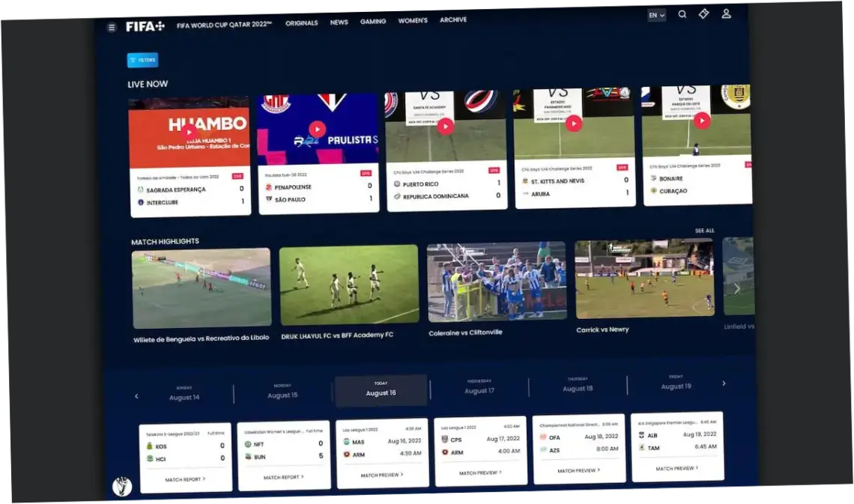Click the ticket icon in the header

tap(703, 14)
